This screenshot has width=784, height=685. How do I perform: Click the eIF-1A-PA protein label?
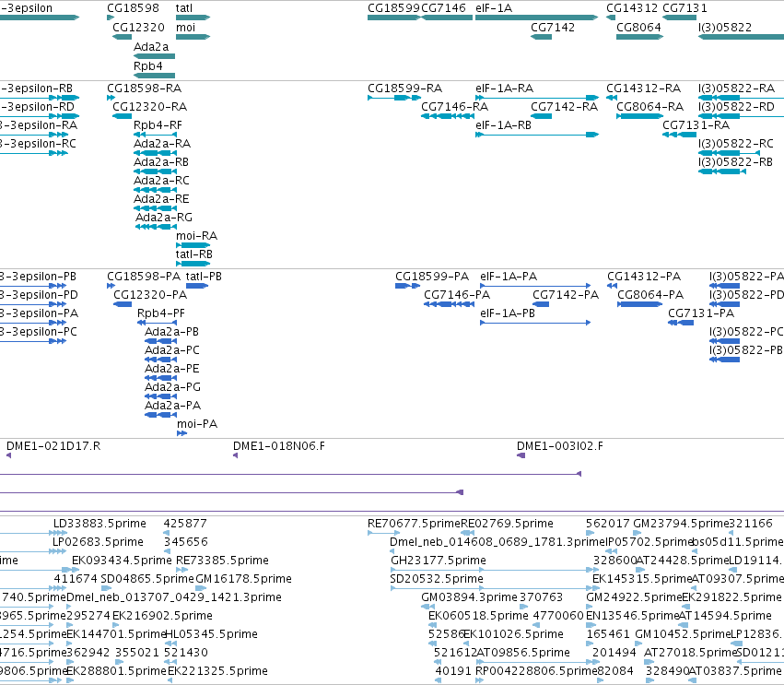tap(509, 277)
